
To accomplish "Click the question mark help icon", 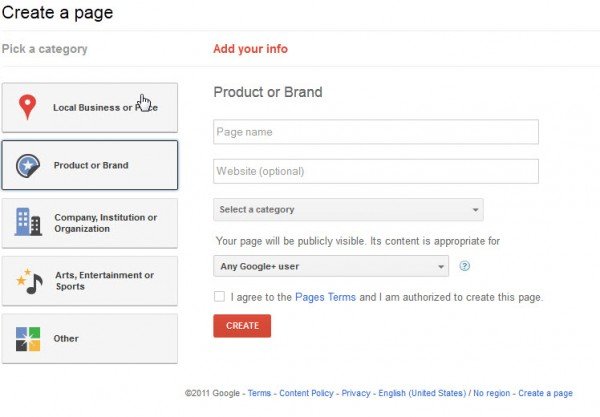I will 465,266.
